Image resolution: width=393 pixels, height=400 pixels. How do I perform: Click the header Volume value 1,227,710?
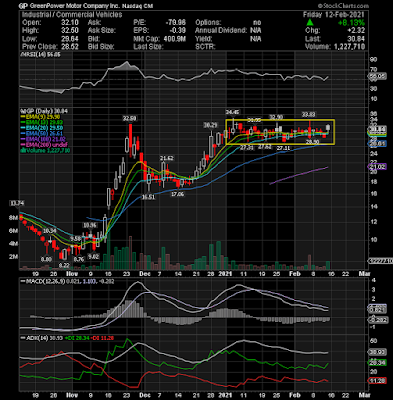[x=349, y=47]
